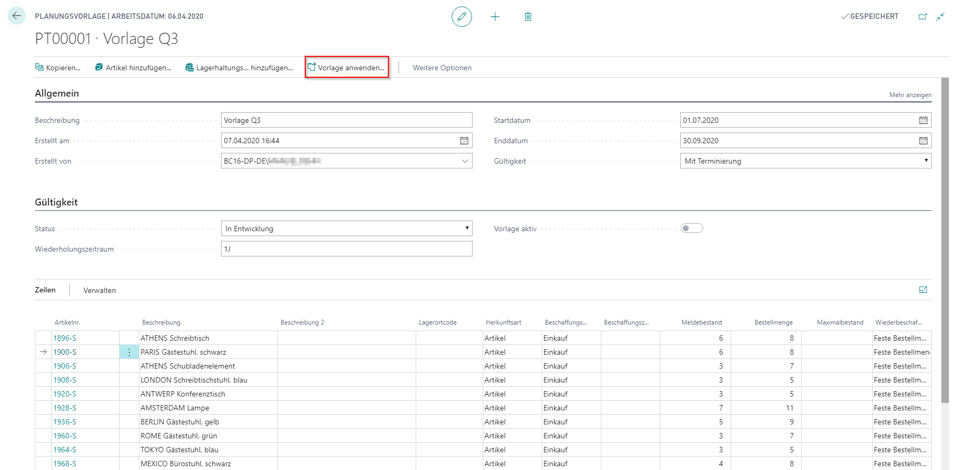Open article link 1968-S

coord(65,464)
